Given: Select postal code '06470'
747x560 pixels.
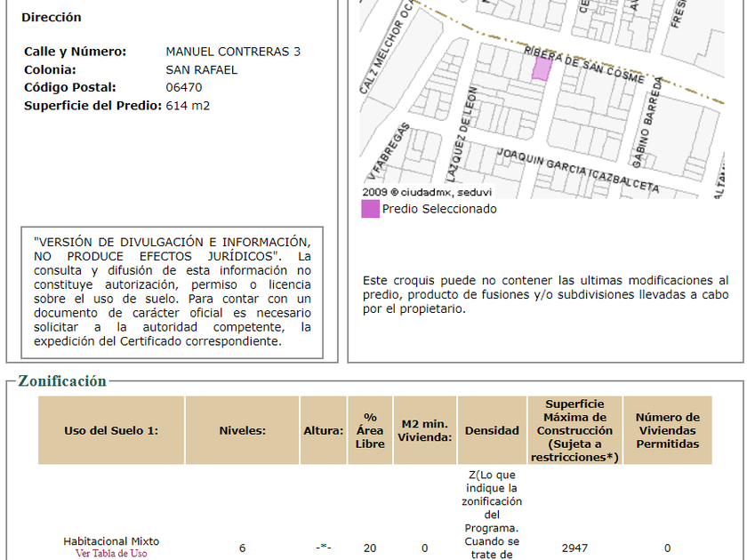Looking at the screenshot, I should tap(184, 88).
